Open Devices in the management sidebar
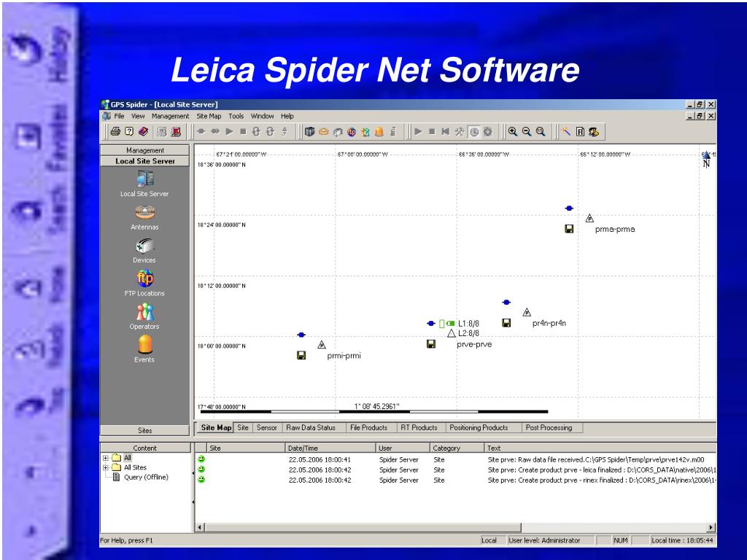Image resolution: width=747 pixels, height=560 pixels. (145, 251)
